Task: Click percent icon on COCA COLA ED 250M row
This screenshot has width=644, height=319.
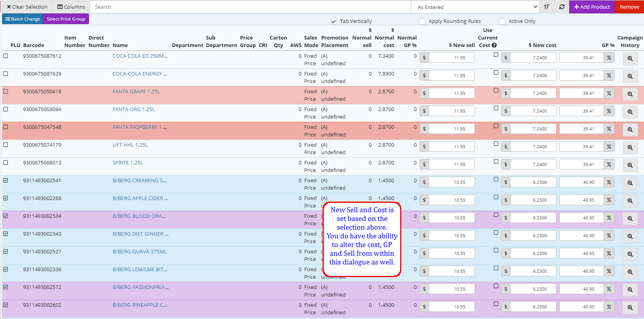Action: 609,58
